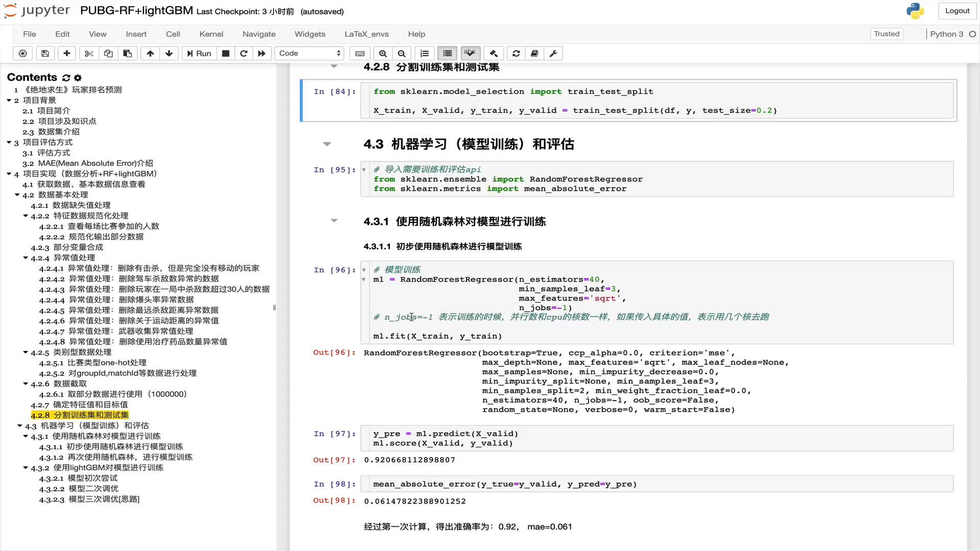Click into the In [84] code cell
The image size is (980, 551).
point(657,101)
